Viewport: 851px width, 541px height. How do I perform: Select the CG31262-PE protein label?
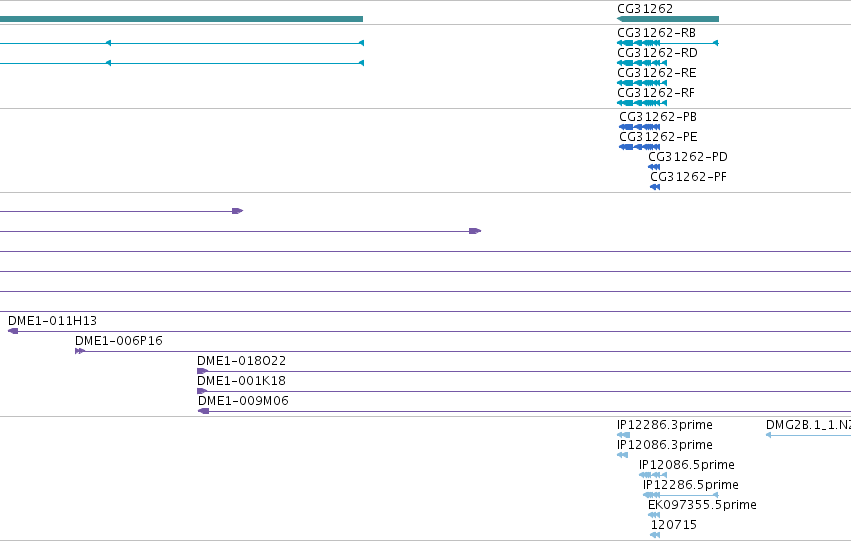point(658,137)
